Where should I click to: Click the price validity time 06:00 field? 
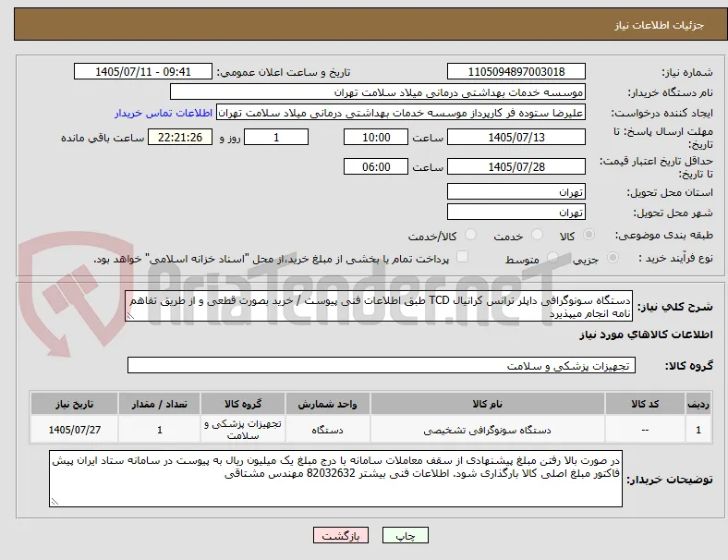coord(376,166)
